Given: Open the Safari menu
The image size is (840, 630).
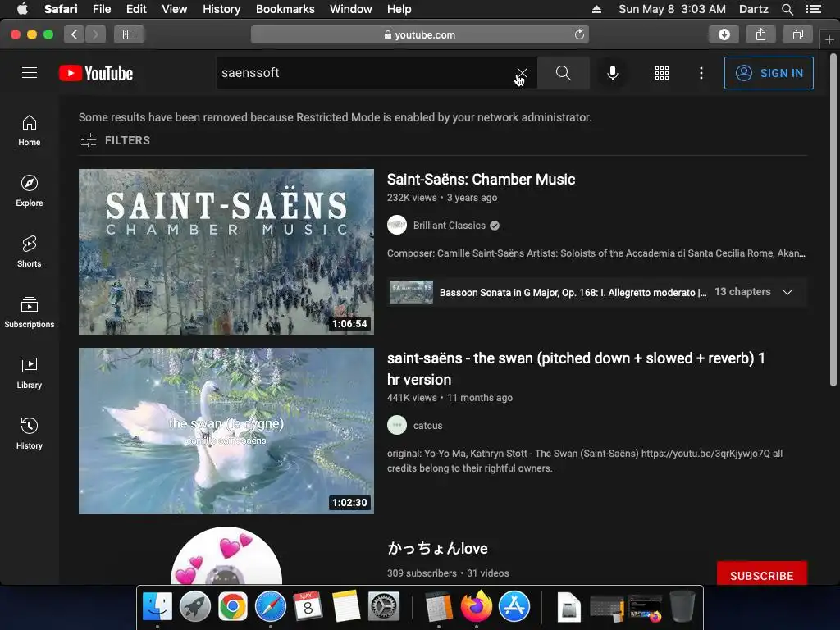Looking at the screenshot, I should coord(61,9).
